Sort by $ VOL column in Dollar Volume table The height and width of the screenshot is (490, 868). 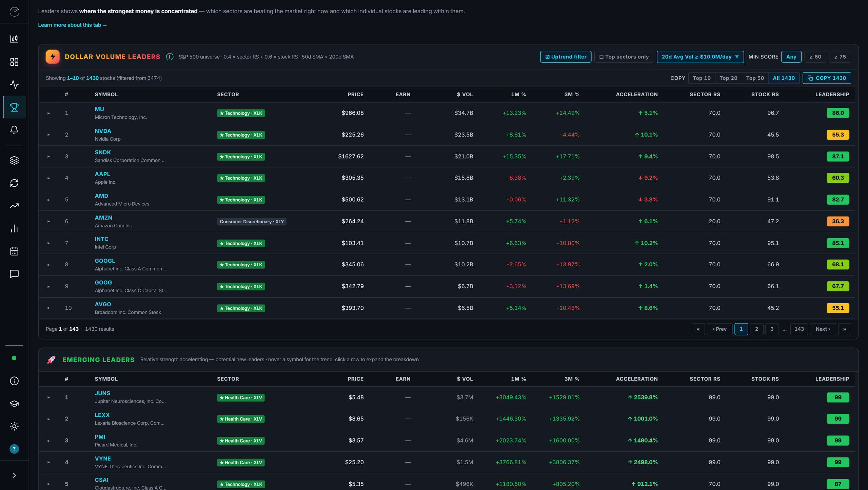pos(465,95)
